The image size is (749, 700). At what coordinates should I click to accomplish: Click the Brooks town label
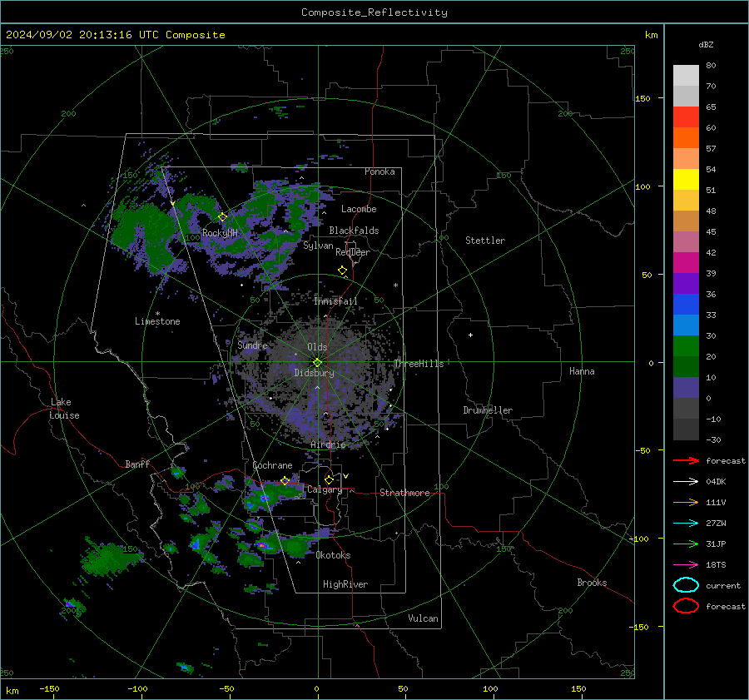pyautogui.click(x=592, y=583)
